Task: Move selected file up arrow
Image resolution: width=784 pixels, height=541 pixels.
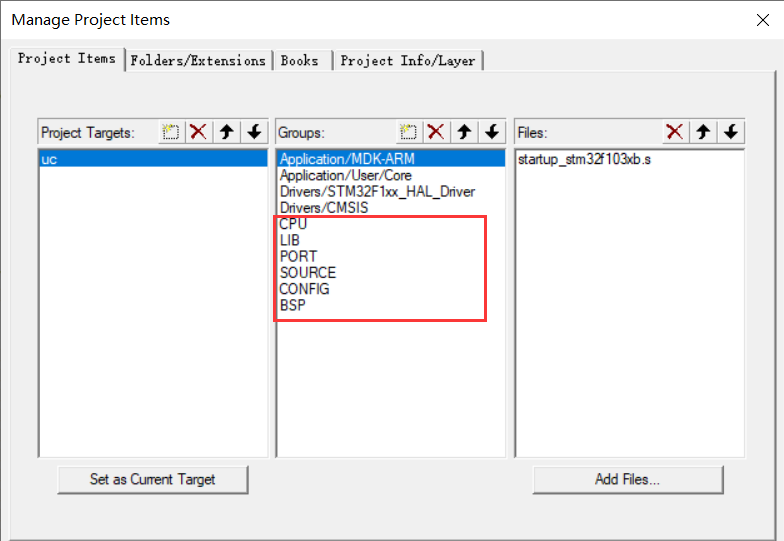Action: 703,132
